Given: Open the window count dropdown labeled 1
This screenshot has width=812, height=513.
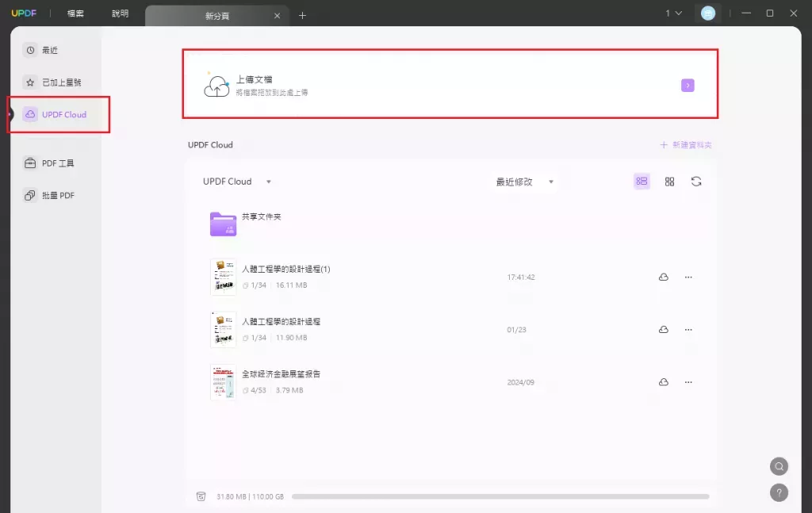Looking at the screenshot, I should coord(674,13).
